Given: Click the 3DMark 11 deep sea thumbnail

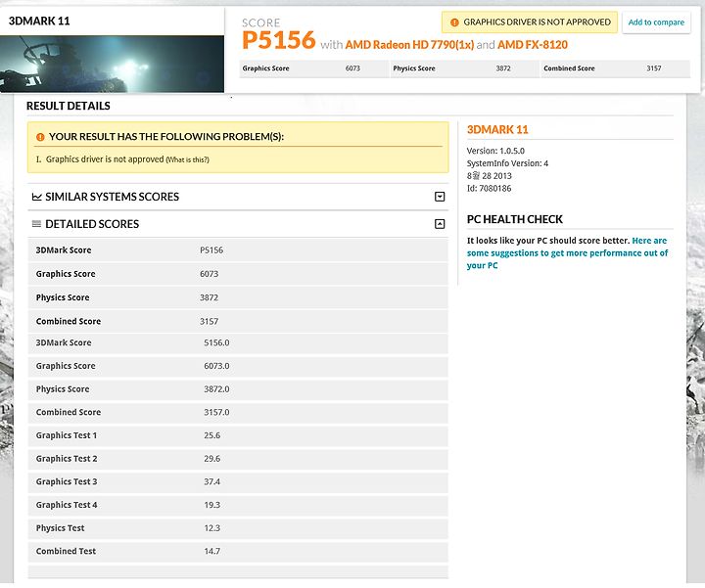Looking at the screenshot, I should point(112,64).
